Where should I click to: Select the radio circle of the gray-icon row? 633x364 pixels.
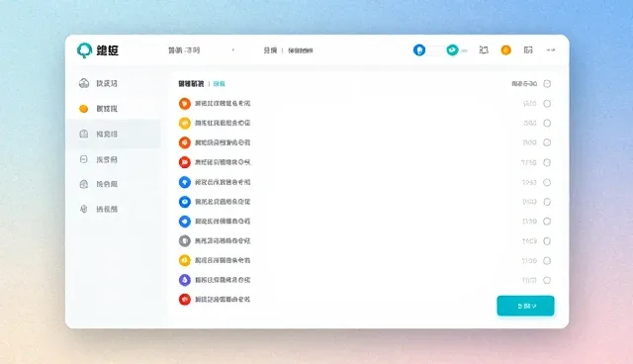[547, 241]
